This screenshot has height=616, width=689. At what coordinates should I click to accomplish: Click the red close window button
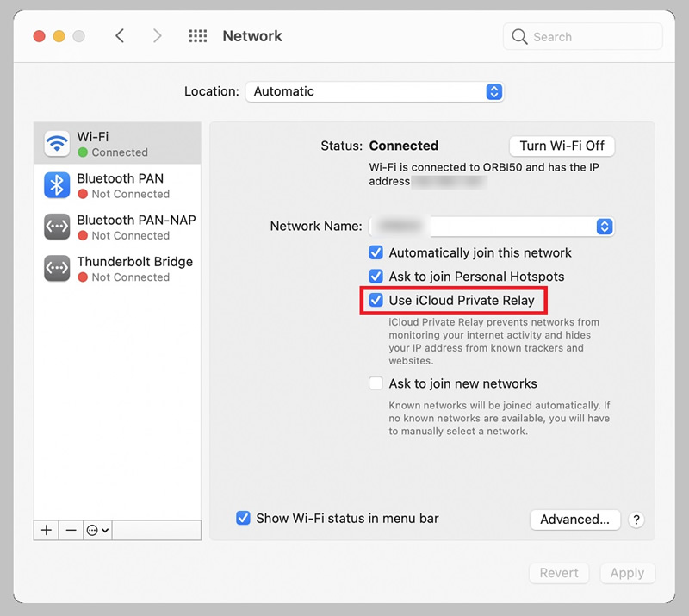coord(39,36)
